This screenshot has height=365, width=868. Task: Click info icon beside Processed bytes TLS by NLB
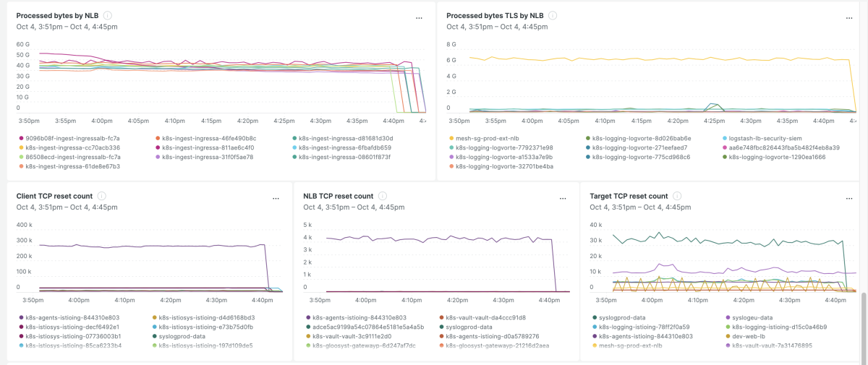click(553, 15)
